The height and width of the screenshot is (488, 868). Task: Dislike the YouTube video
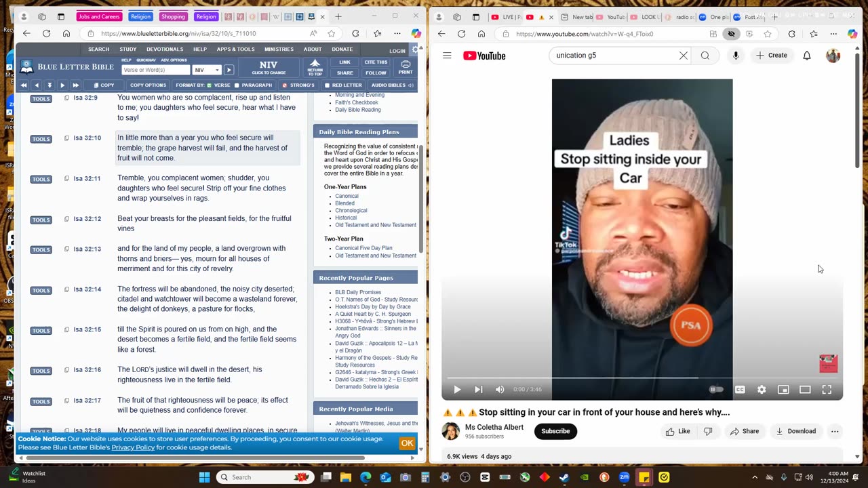point(708,431)
